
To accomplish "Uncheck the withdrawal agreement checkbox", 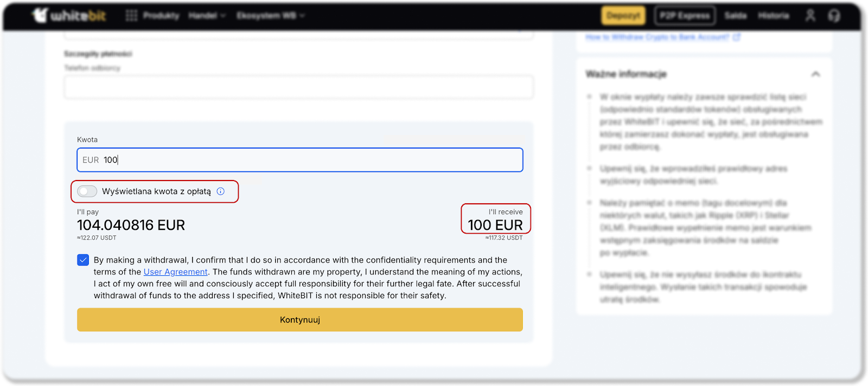I will point(83,260).
